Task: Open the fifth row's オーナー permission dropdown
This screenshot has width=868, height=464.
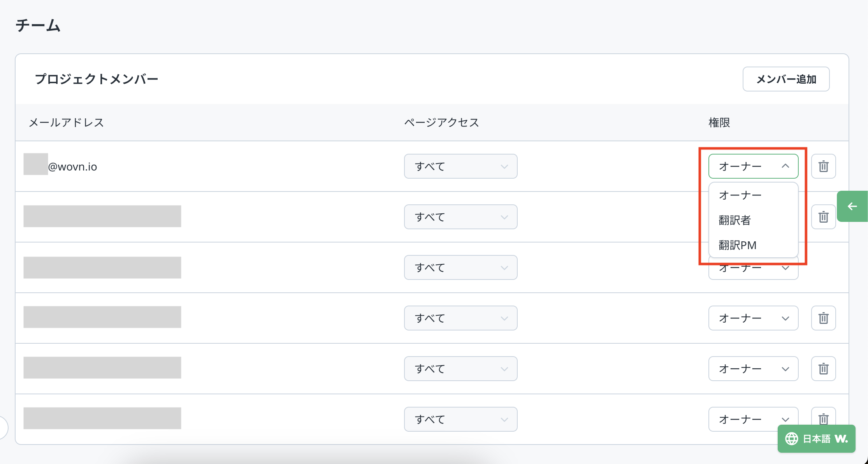Action: tap(753, 369)
